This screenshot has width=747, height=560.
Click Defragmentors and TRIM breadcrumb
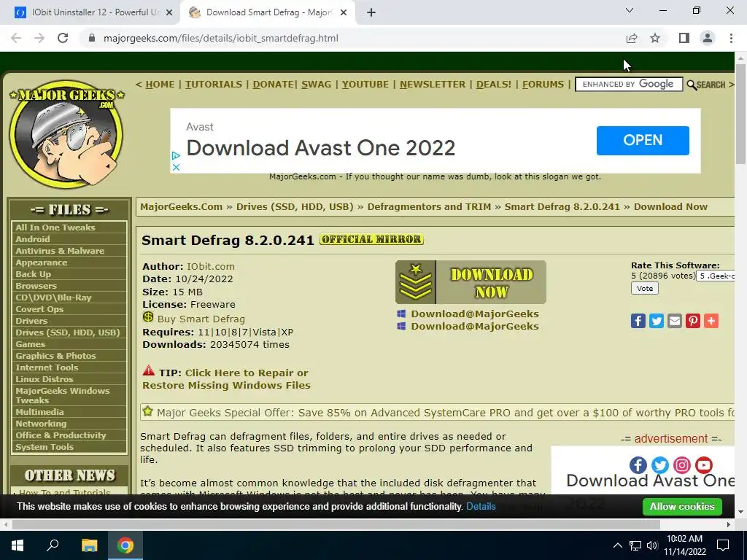(x=429, y=206)
